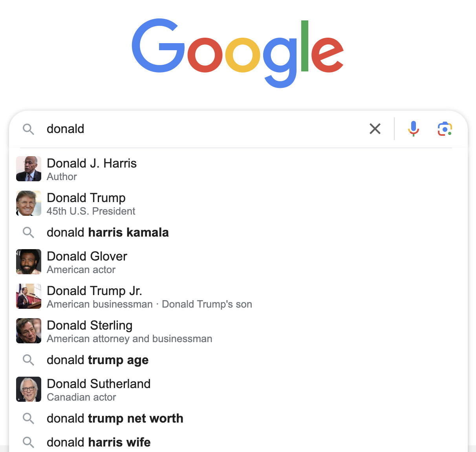Choose the Donald Trump 45th U.S. President suggestion

pos(238,203)
